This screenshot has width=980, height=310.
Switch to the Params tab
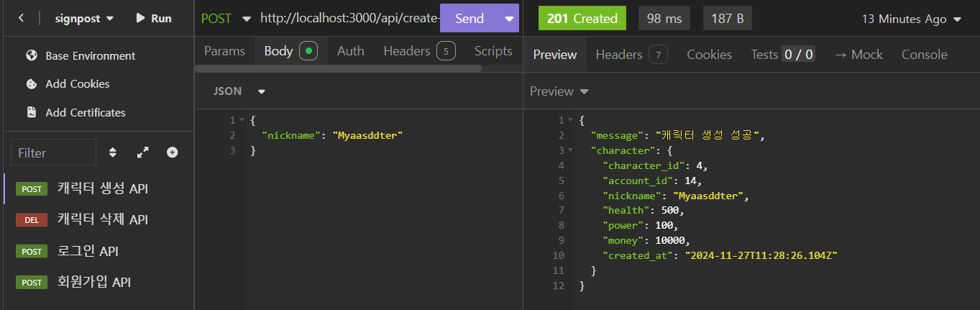[x=224, y=51]
